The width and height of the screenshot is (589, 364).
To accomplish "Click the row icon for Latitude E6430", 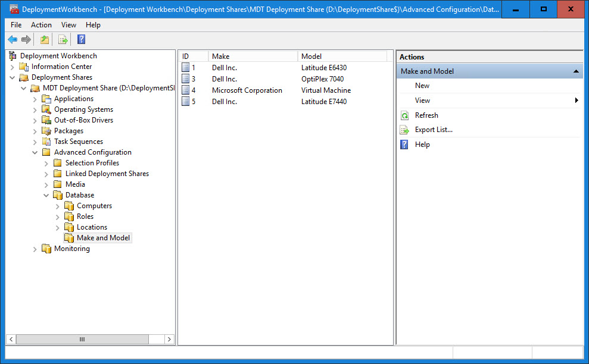I will point(186,68).
